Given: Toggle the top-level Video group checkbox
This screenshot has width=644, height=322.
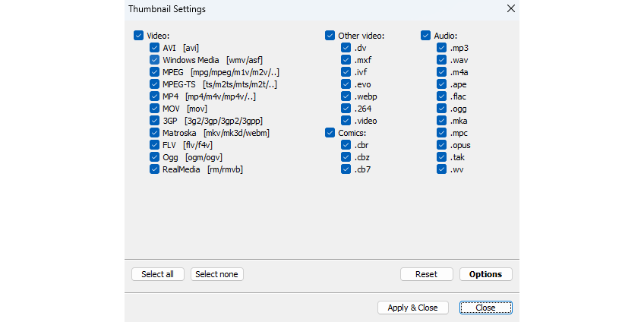Looking at the screenshot, I should point(138,36).
